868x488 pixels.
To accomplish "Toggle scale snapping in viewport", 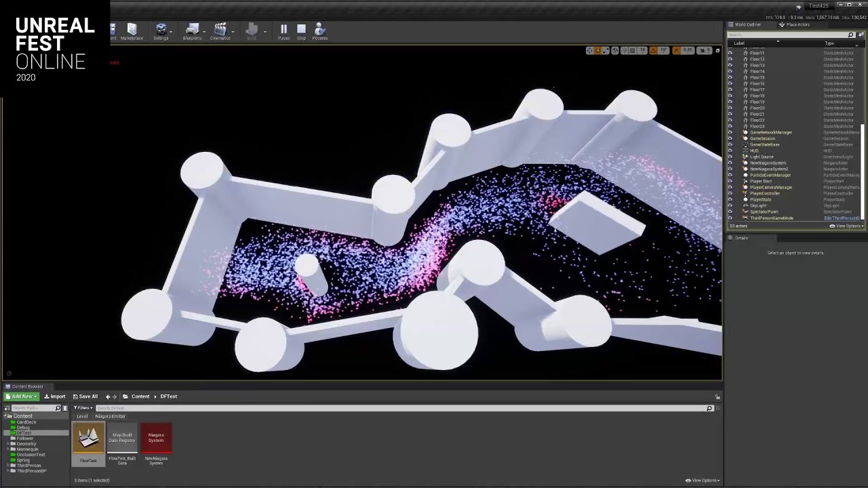I will tap(676, 50).
